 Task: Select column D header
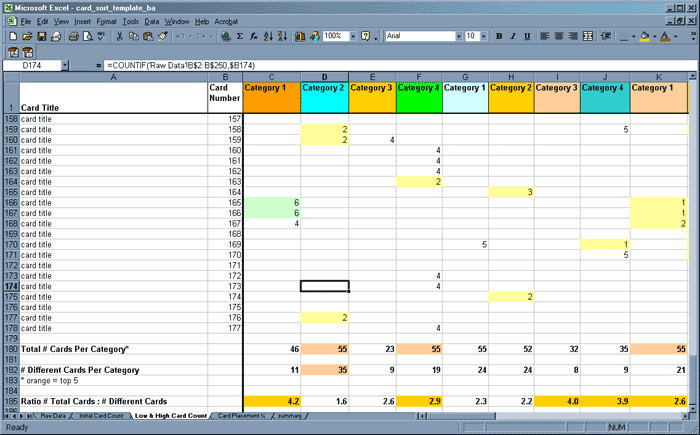(x=325, y=77)
